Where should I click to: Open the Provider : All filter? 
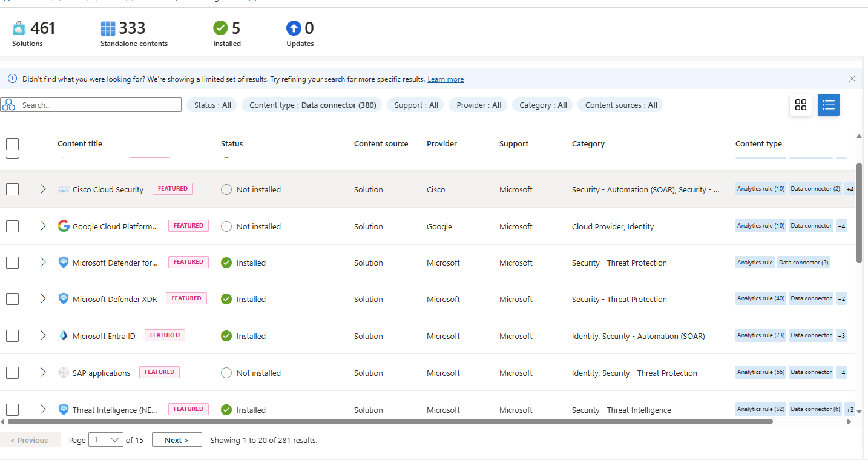479,105
